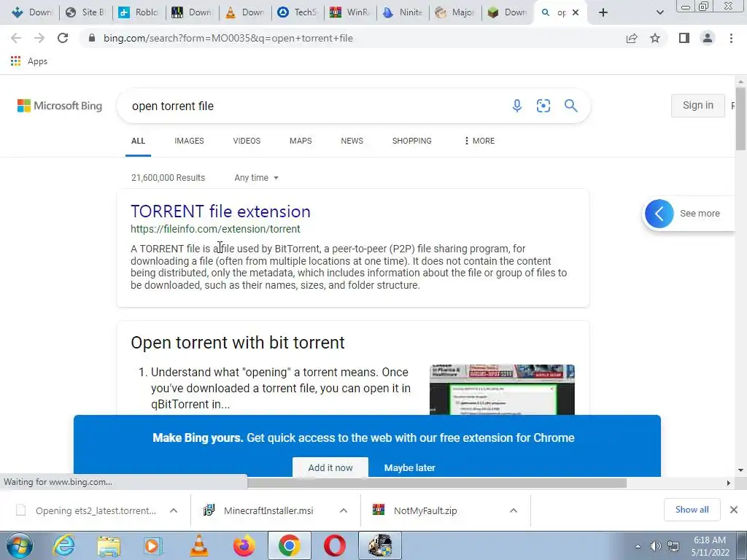Switch to the NEWS tab
Screen dimensions: 747x560
[352, 141]
